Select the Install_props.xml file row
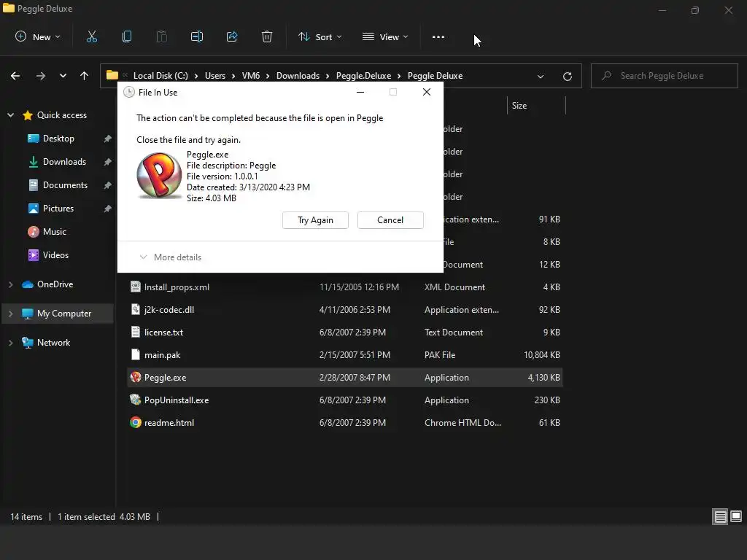Screen dimensions: 747x560 click(x=345, y=287)
